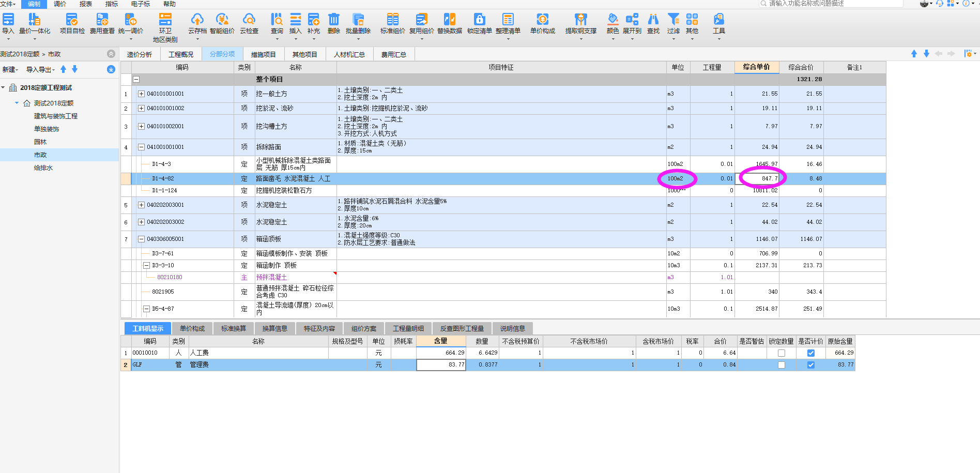Open the 单价构成 bottom tab
The height and width of the screenshot is (473, 980).
[x=192, y=328]
